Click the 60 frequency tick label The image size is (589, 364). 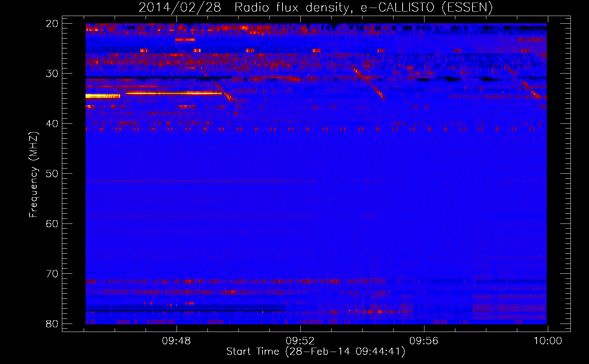52,224
